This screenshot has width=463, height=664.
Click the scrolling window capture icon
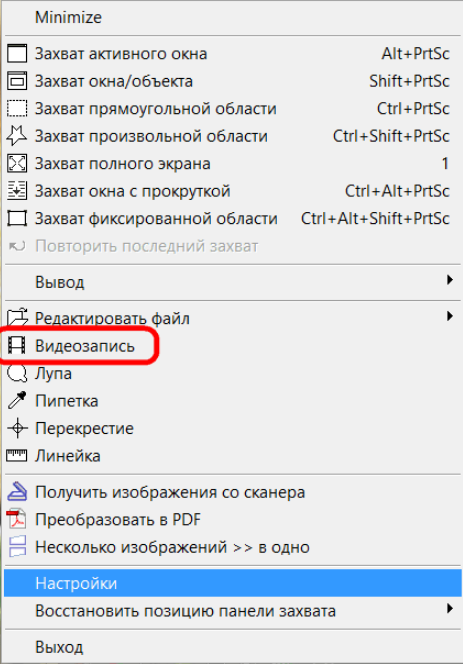17,191
